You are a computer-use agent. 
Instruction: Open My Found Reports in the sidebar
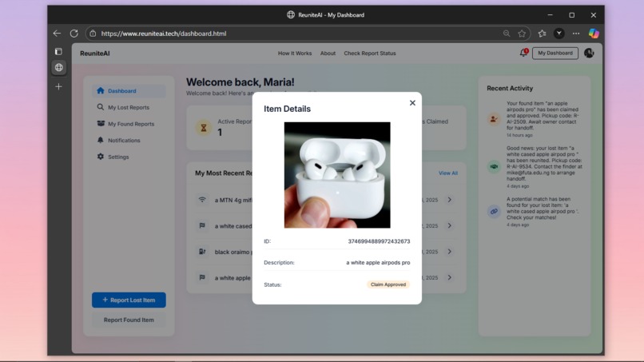point(129,124)
